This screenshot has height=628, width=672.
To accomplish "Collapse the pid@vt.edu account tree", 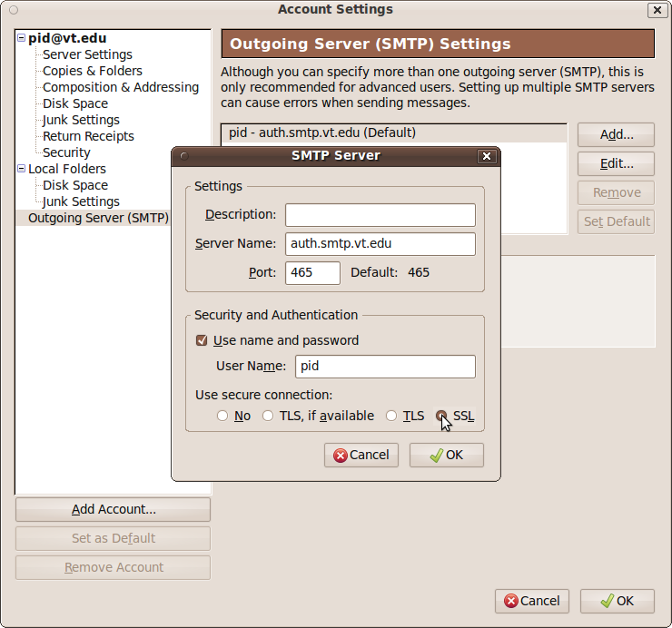I will pos(21,38).
